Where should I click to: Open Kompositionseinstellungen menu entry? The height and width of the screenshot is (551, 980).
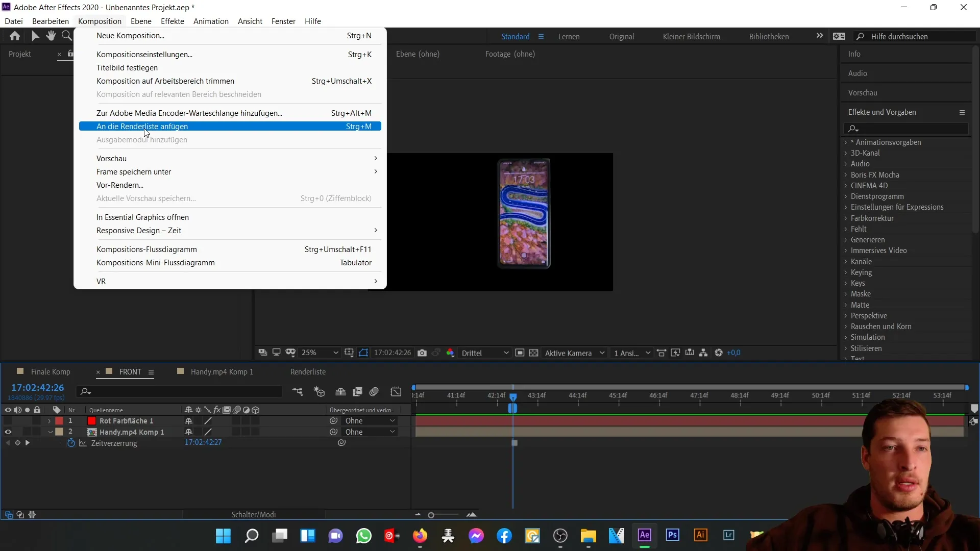coord(230,55)
